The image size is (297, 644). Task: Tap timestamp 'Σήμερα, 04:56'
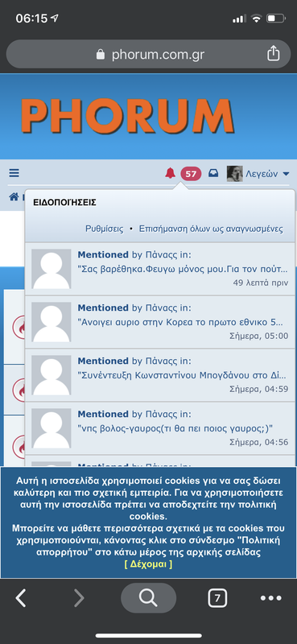(259, 441)
